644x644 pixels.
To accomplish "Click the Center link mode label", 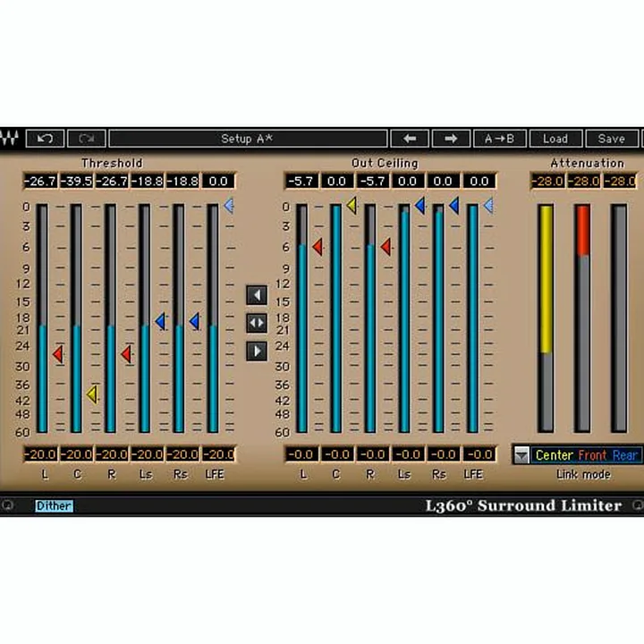I will 554,455.
